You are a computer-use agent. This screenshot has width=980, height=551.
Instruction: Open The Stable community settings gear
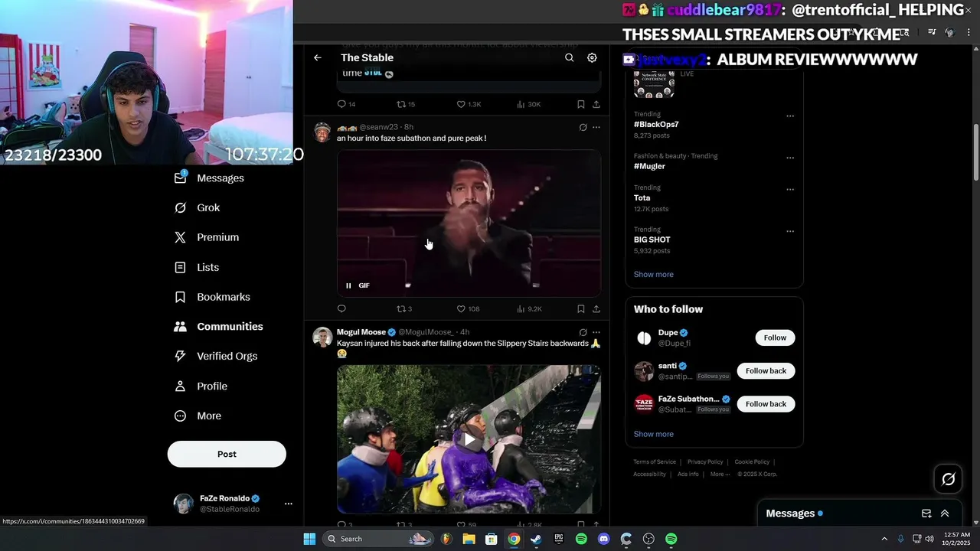[592, 57]
